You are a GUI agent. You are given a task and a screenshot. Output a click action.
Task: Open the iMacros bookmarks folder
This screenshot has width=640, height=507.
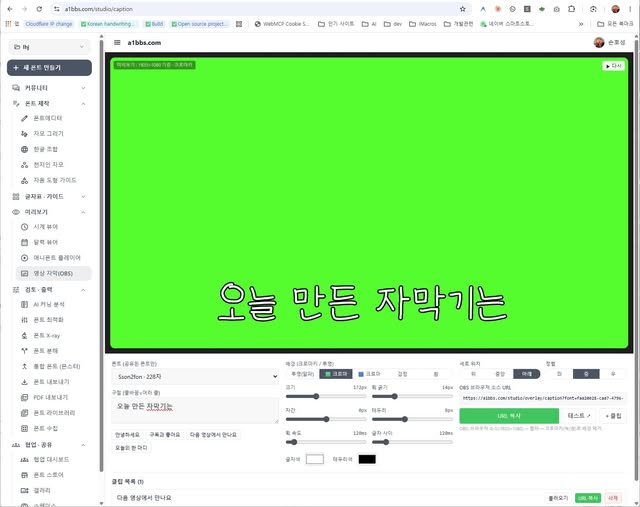pos(423,24)
